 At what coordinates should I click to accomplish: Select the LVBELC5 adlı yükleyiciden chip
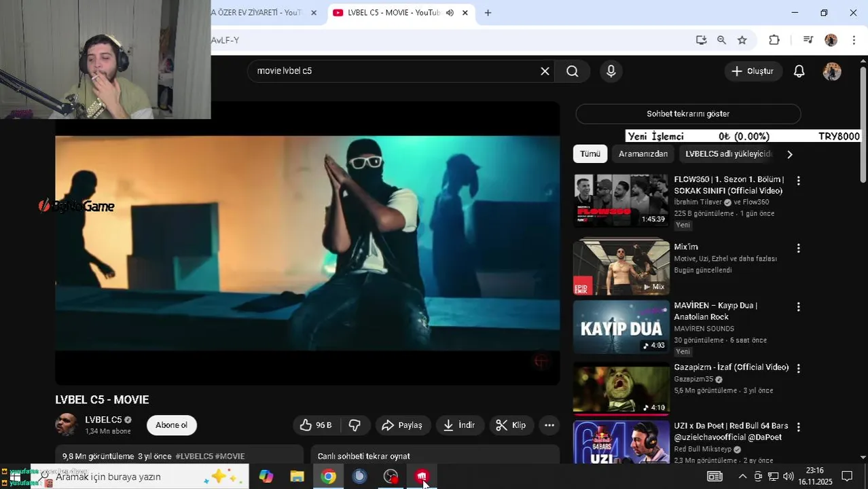click(x=729, y=154)
